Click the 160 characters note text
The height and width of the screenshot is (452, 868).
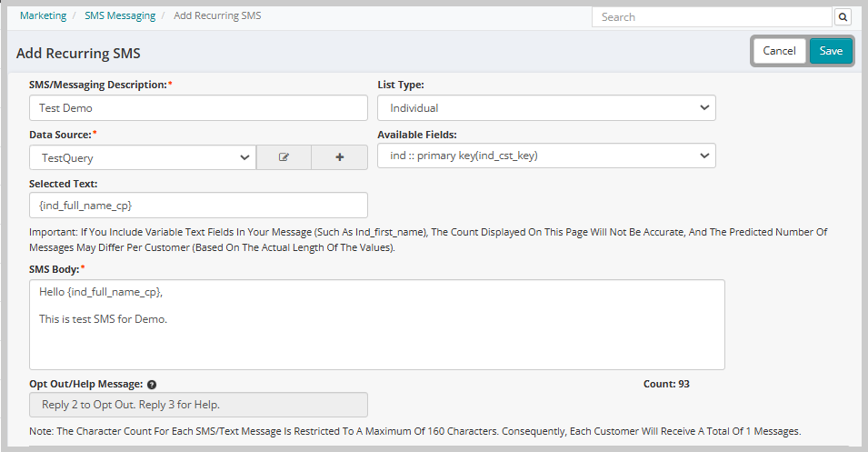(415, 431)
